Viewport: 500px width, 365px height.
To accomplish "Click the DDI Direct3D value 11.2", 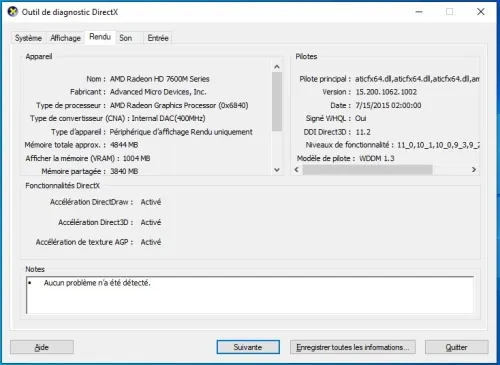I will (363, 132).
